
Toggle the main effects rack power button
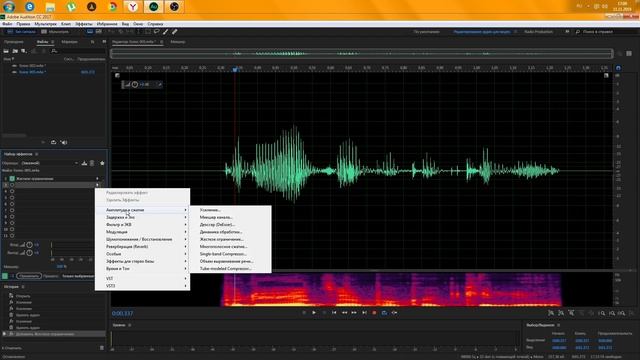5,276
